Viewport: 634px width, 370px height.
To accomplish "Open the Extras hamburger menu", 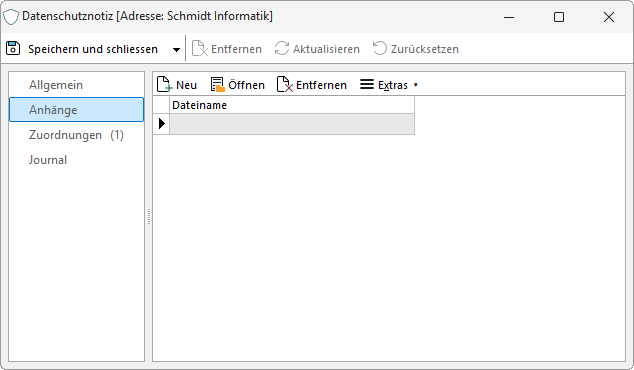I will (367, 84).
